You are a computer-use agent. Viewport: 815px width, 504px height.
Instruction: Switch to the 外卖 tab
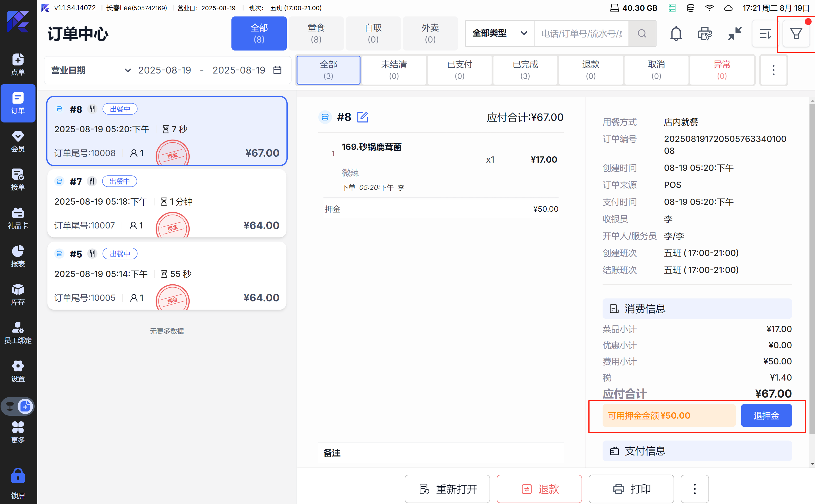[x=430, y=33]
